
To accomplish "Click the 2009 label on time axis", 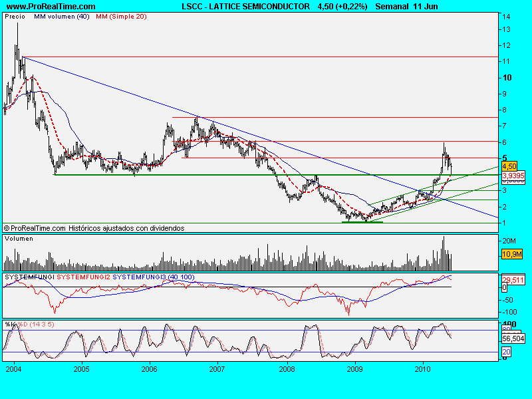I will pyautogui.click(x=355, y=369).
